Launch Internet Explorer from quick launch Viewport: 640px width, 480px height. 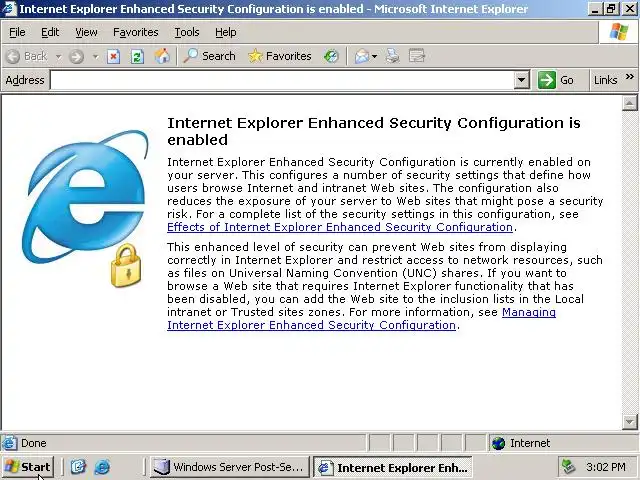[x=102, y=467]
